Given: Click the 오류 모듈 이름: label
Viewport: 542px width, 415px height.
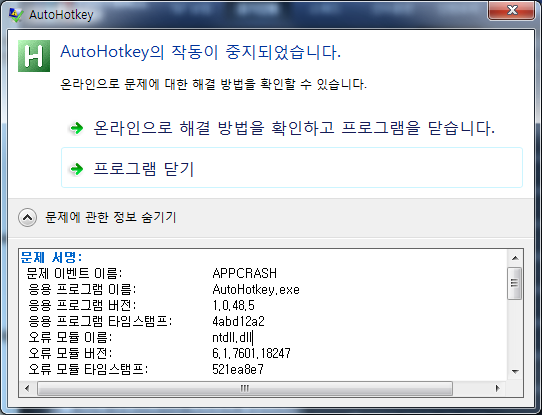Looking at the screenshot, I should point(70,337).
